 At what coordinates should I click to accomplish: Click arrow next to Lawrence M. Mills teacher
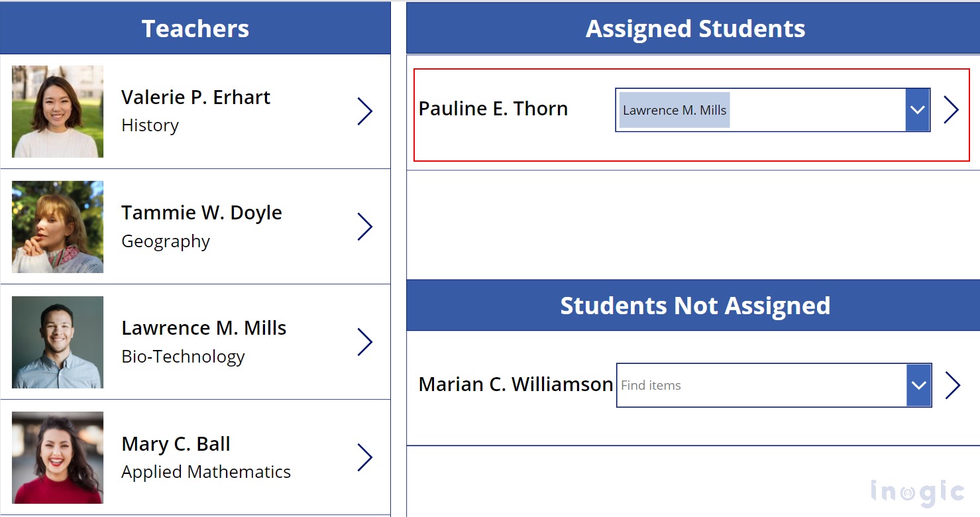(x=364, y=342)
